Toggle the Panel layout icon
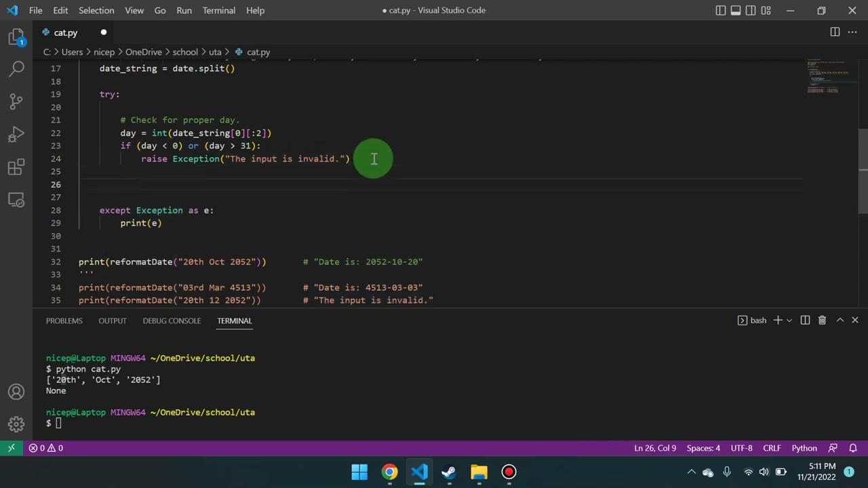Image resolution: width=868 pixels, height=488 pixels. coord(736,10)
